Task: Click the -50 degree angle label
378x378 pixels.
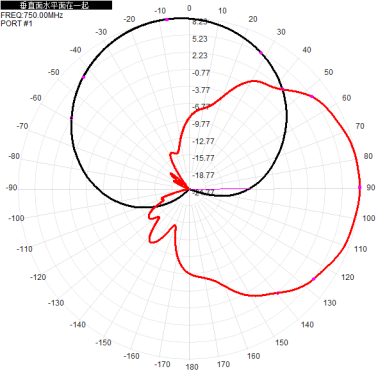Action: pyautogui.click(x=53, y=72)
